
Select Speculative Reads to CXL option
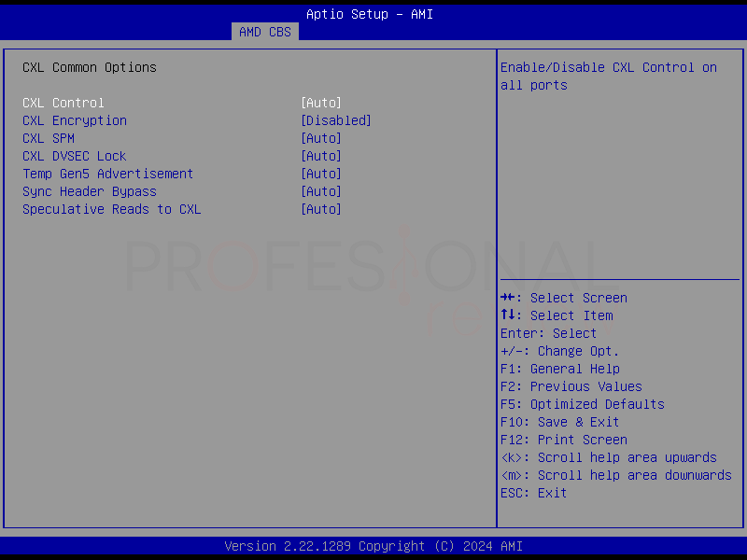(x=111, y=209)
